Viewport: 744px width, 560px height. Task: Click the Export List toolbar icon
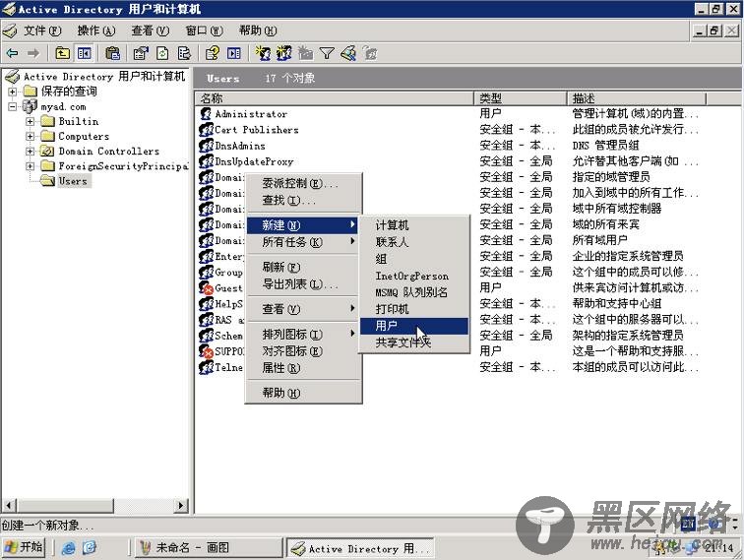click(x=184, y=53)
